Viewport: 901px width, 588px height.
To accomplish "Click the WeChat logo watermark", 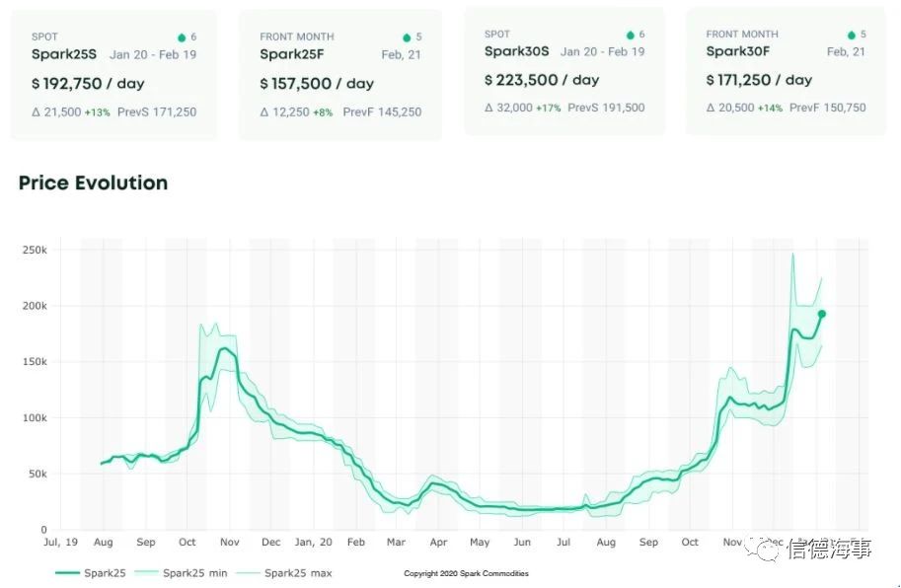I will click(x=763, y=549).
